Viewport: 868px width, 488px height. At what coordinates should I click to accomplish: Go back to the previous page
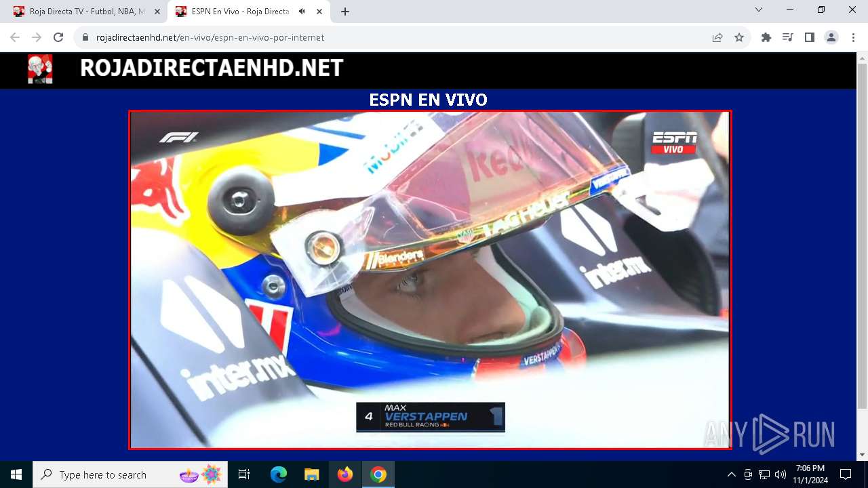[15, 38]
